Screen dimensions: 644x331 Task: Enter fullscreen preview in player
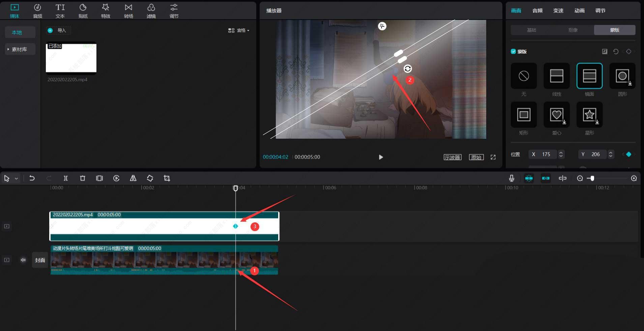(x=493, y=157)
